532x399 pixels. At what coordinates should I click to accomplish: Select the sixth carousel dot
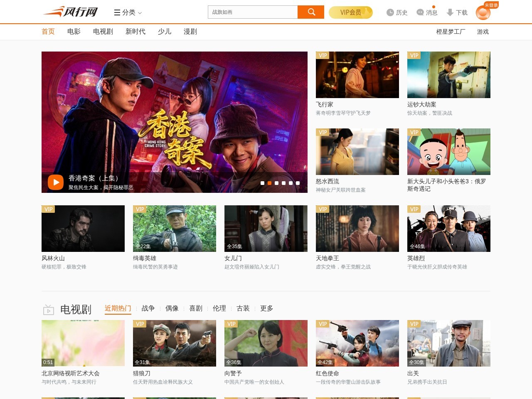point(298,183)
